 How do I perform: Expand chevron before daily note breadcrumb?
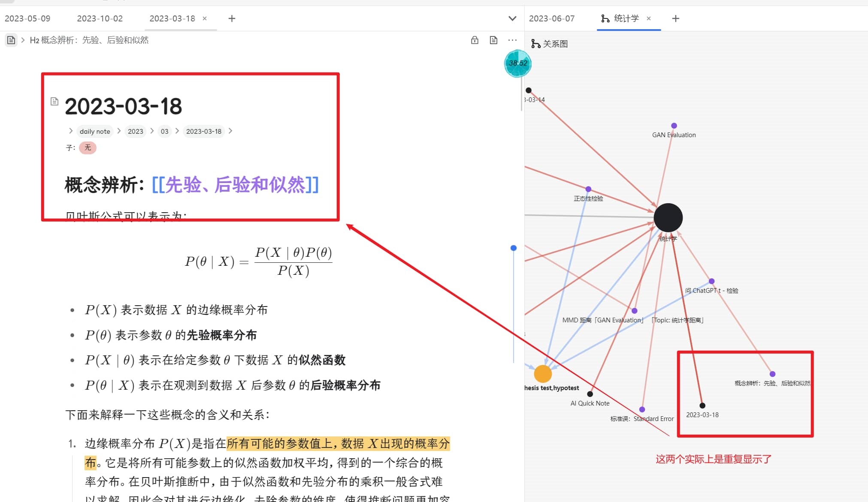(71, 131)
